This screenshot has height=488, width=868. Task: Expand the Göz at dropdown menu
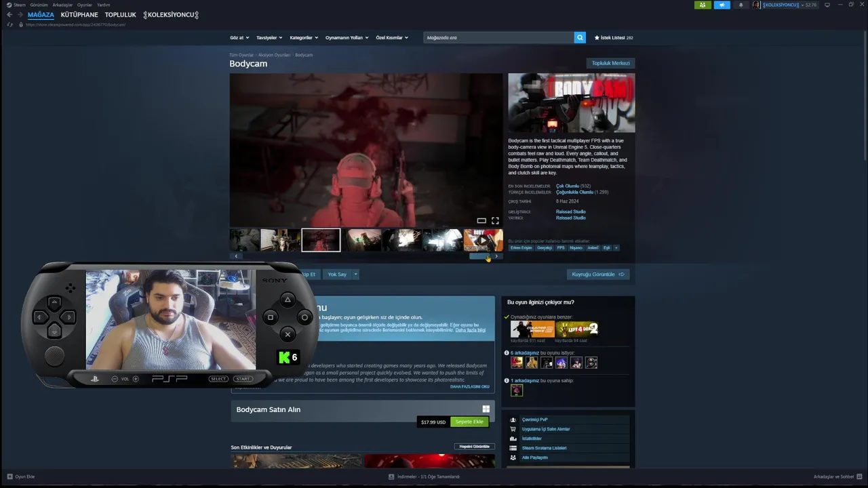pos(239,38)
